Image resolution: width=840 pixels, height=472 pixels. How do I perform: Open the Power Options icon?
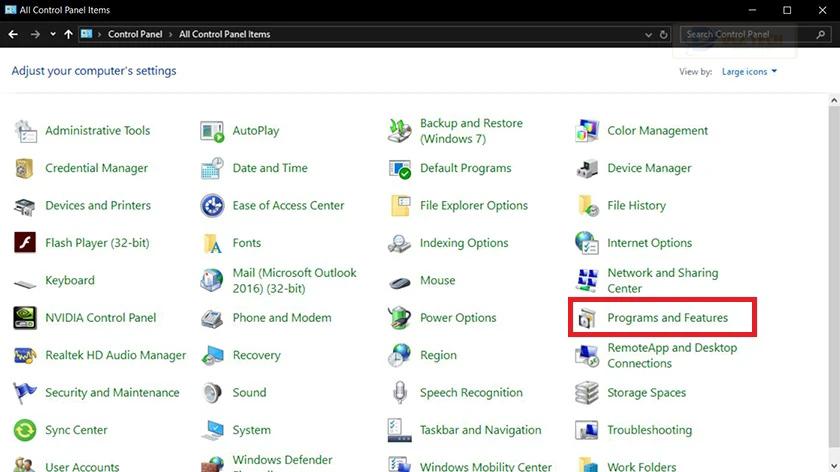[x=400, y=318]
